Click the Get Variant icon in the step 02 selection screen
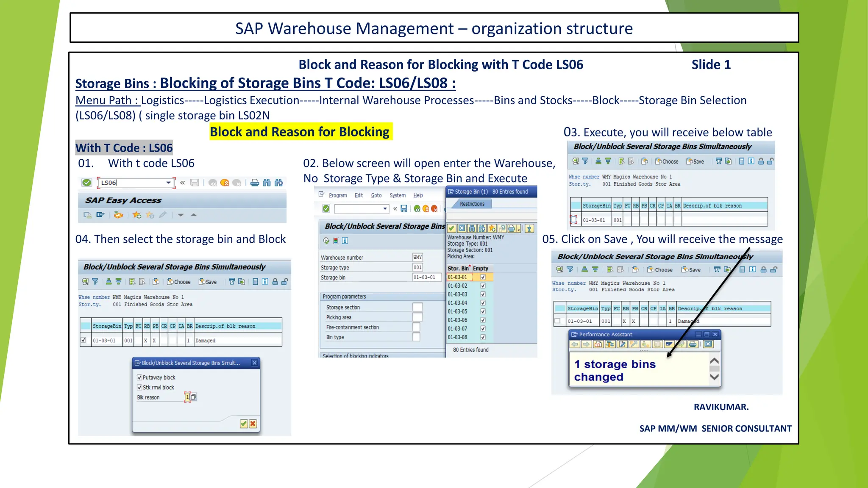This screenshot has width=868, height=488. click(336, 241)
